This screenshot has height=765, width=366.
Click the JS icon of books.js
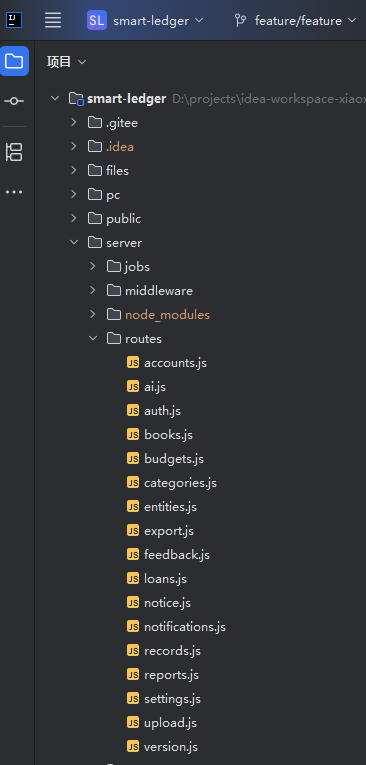click(133, 434)
